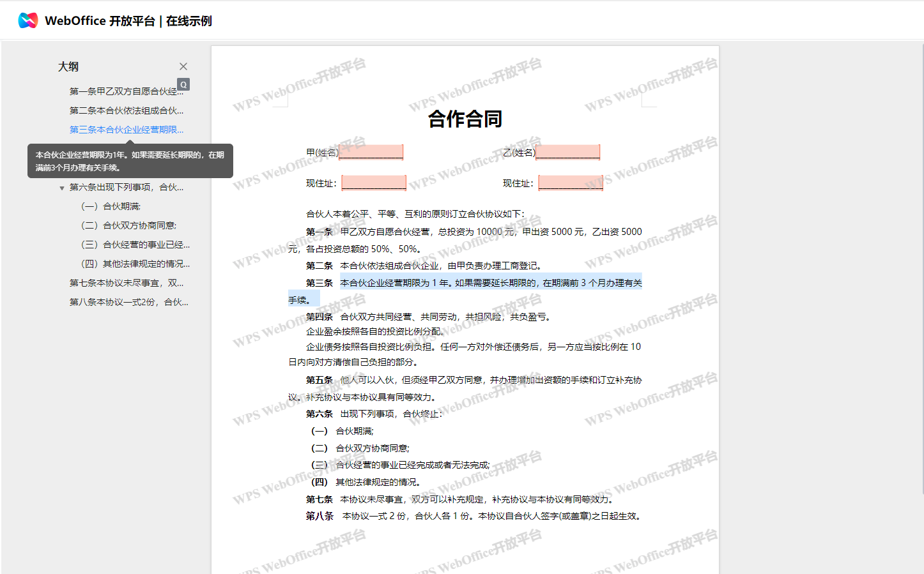Click the highlighted 第三条 paragraph in document
924x574 pixels.
point(465,291)
